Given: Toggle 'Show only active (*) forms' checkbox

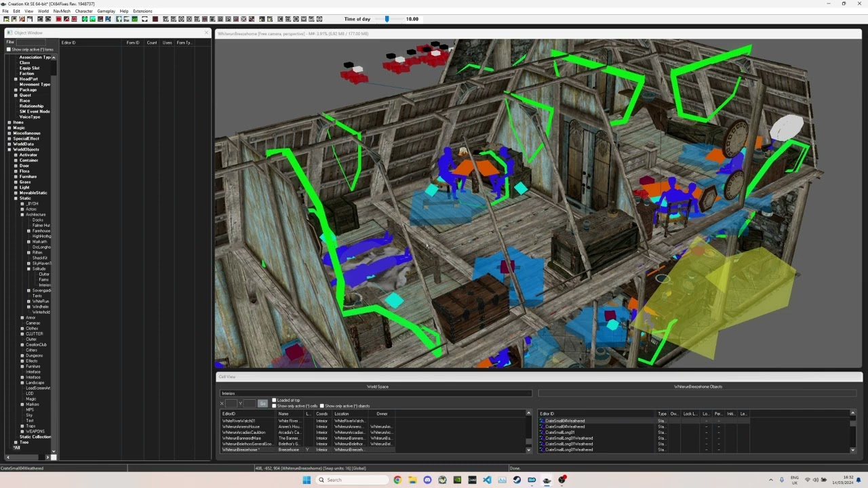Looking at the screenshot, I should click(x=8, y=49).
